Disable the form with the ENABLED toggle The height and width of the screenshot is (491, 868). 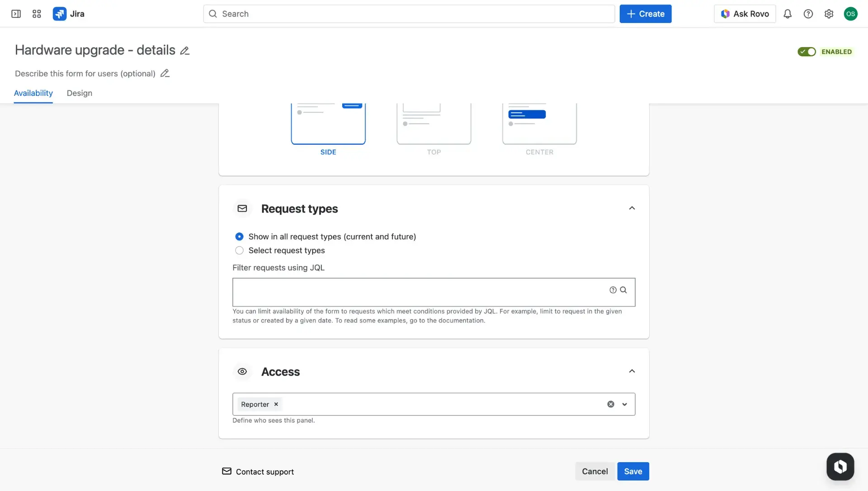click(x=807, y=52)
